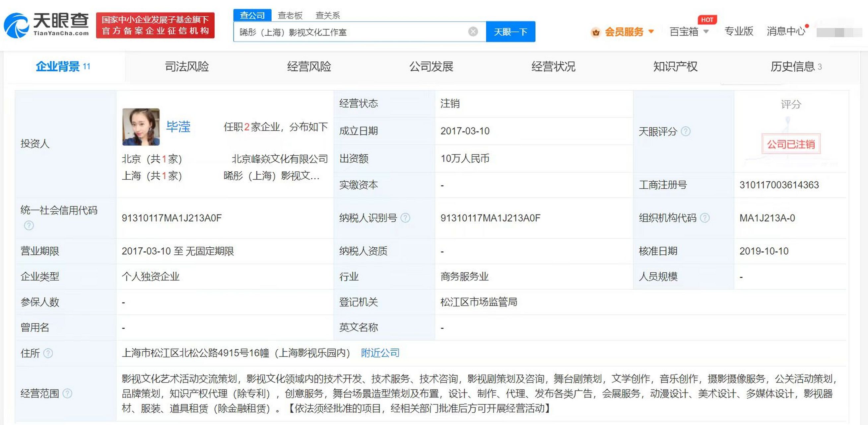Screen dimensions: 868x425
Task: Click help icon next to 天眼评分
Action: [x=686, y=131]
